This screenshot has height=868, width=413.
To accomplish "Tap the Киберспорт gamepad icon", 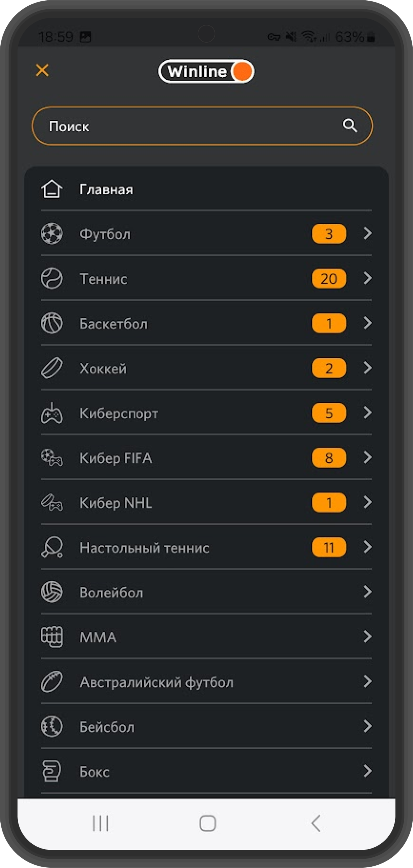I will [x=52, y=413].
